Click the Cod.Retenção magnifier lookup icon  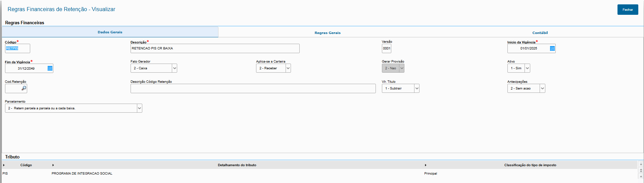point(24,88)
